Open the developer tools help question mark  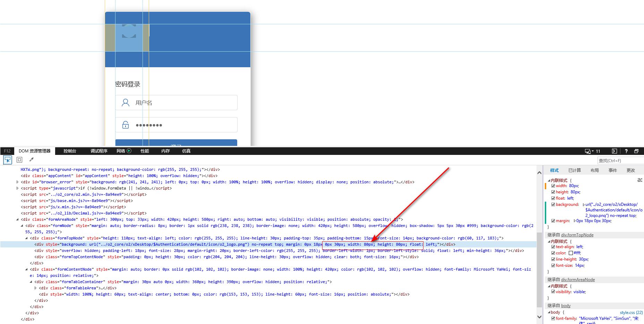coord(626,151)
